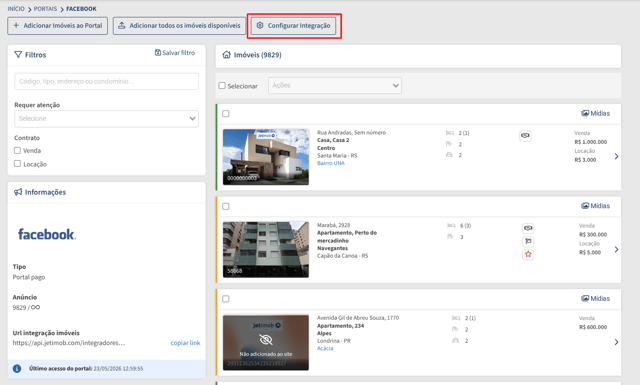This screenshot has width=640, height=385.
Task: Go to INÍCIO in the breadcrumb
Action: 16,9
